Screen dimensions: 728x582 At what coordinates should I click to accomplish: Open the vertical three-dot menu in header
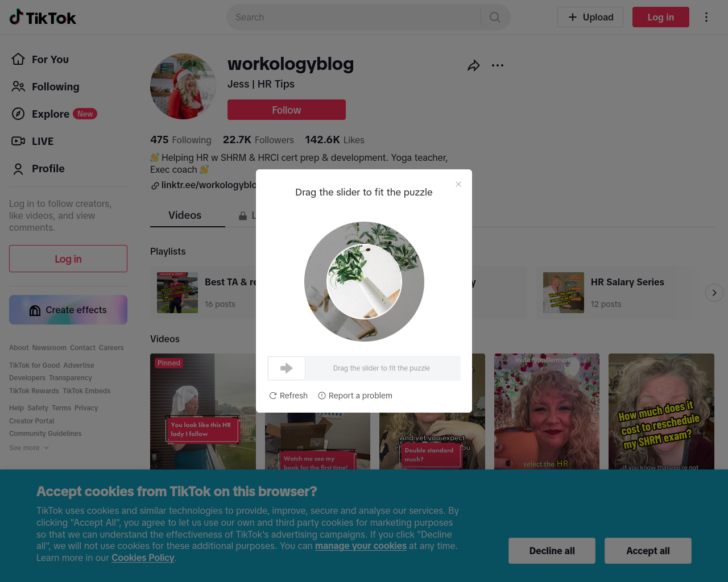pyautogui.click(x=706, y=17)
